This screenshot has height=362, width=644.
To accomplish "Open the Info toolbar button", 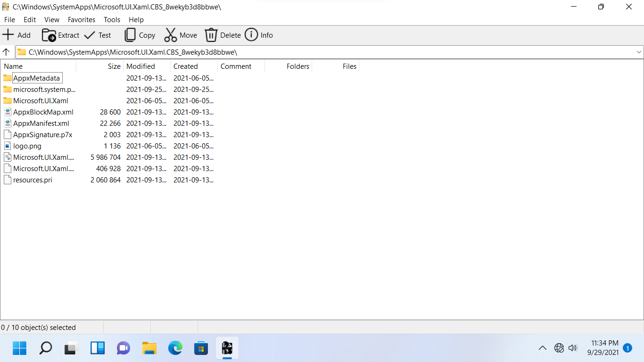I will click(259, 35).
